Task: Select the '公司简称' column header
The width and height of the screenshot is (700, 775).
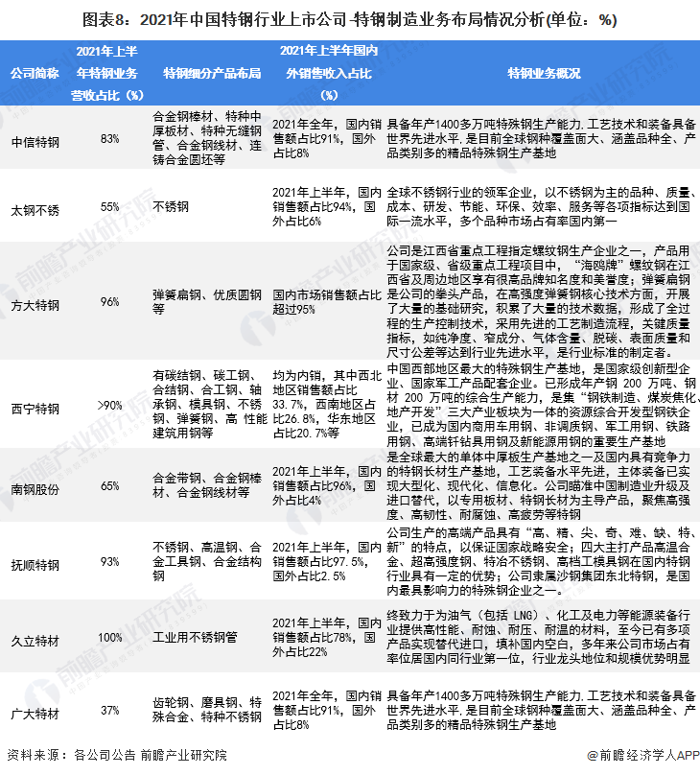Action: point(35,73)
